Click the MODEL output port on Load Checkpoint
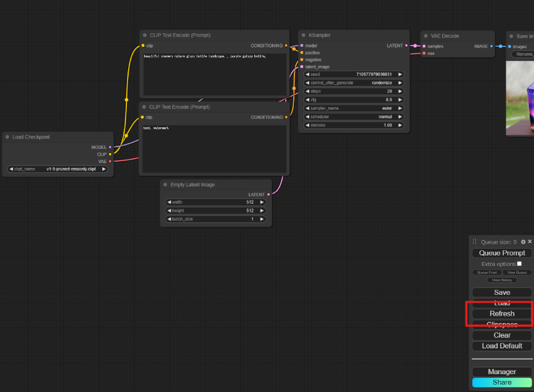 point(110,147)
